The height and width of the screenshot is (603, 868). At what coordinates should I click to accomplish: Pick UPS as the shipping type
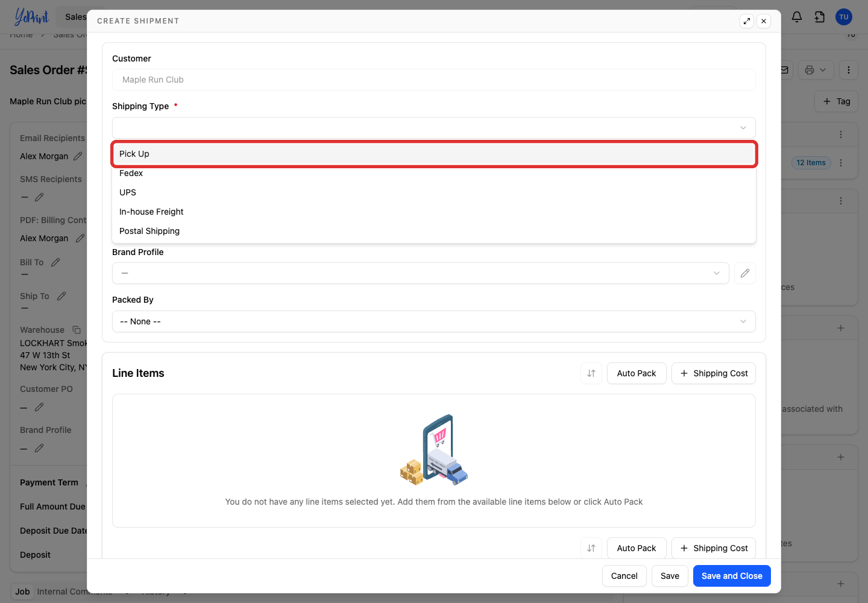[x=434, y=192]
